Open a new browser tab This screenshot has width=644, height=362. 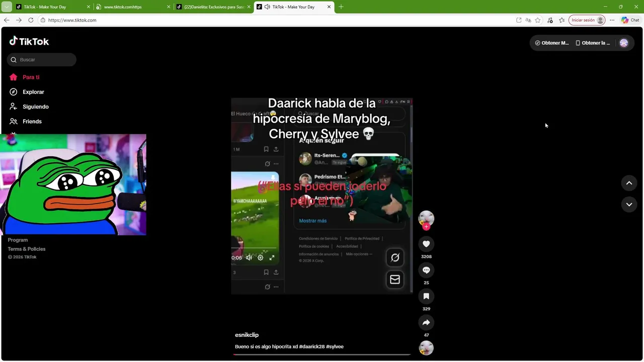coord(341,7)
